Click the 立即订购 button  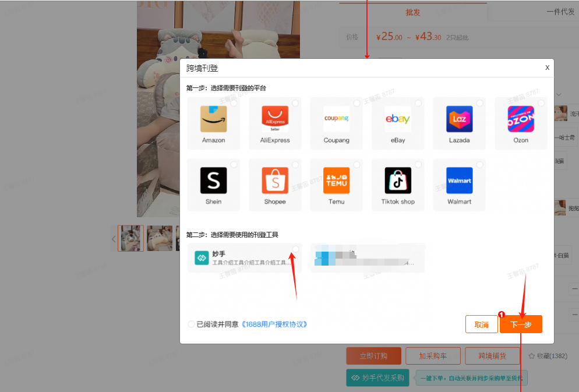(x=374, y=356)
